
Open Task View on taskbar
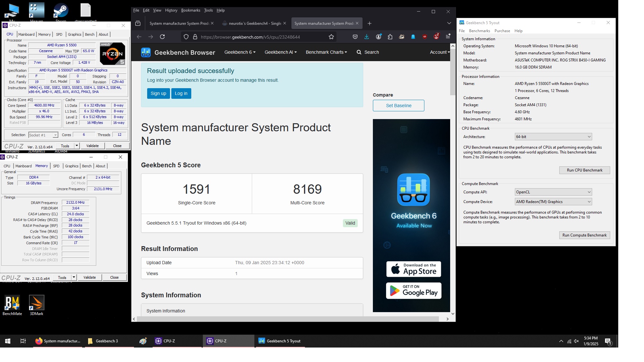pyautogui.click(x=23, y=341)
